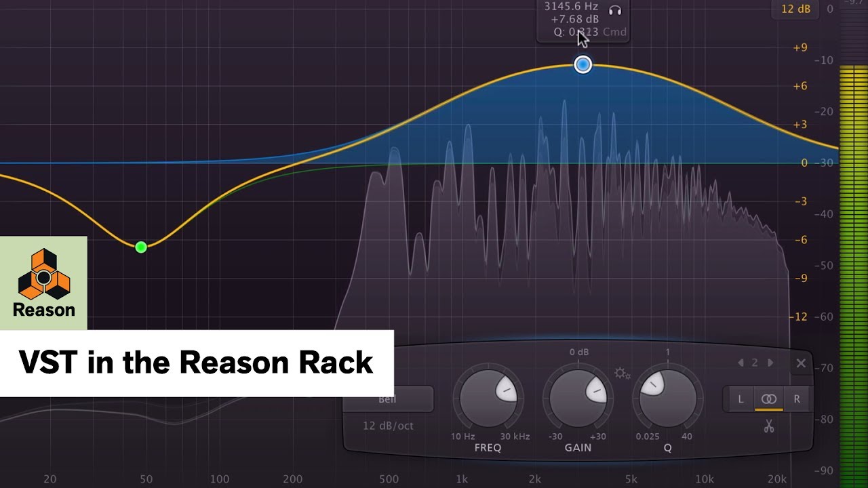Go to the next band with the right arrow
The height and width of the screenshot is (488, 868).
point(770,363)
